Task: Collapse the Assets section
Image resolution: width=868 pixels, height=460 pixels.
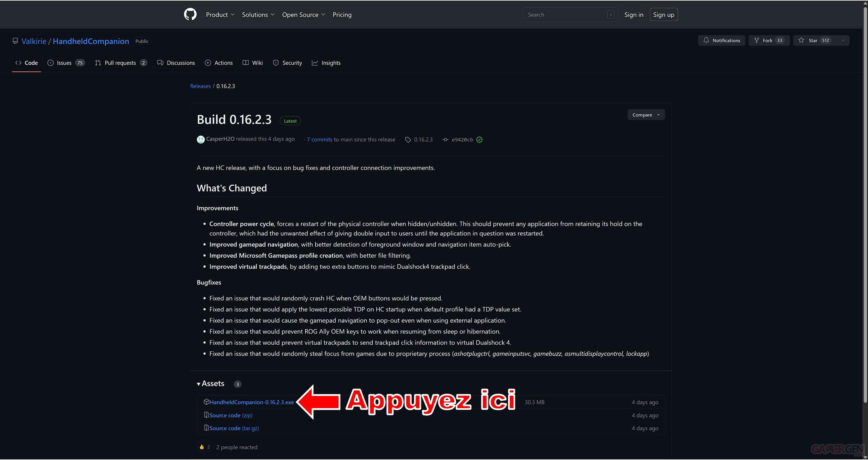Action: point(211,384)
